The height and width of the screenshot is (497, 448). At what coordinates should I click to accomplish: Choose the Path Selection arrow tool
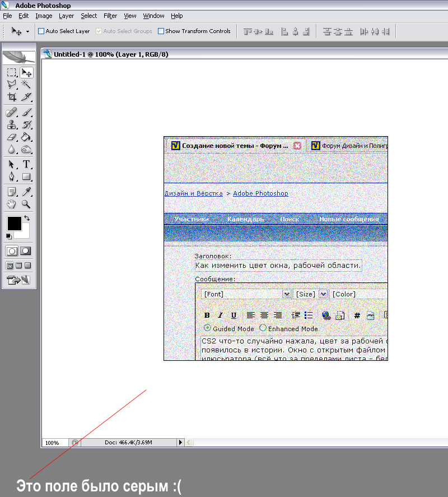(x=12, y=164)
